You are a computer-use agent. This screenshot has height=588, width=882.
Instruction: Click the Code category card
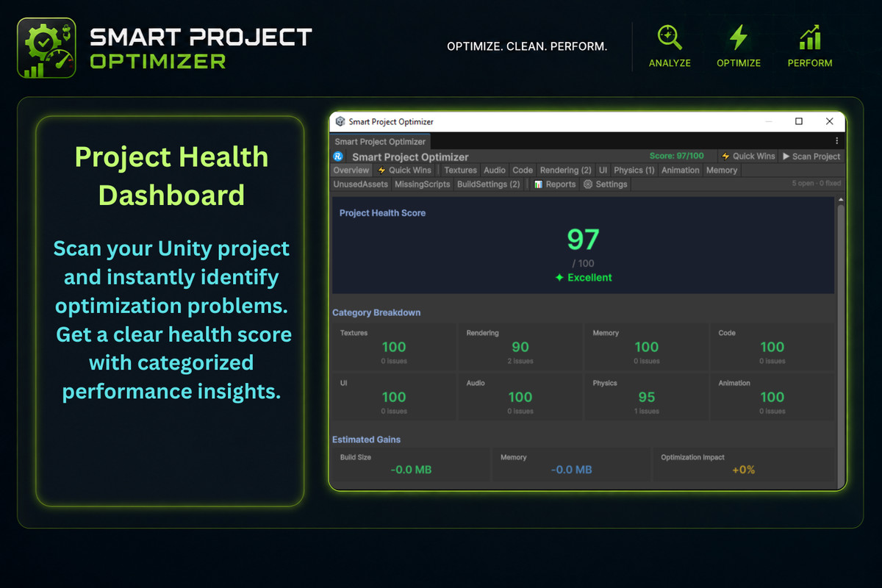pyautogui.click(x=772, y=346)
